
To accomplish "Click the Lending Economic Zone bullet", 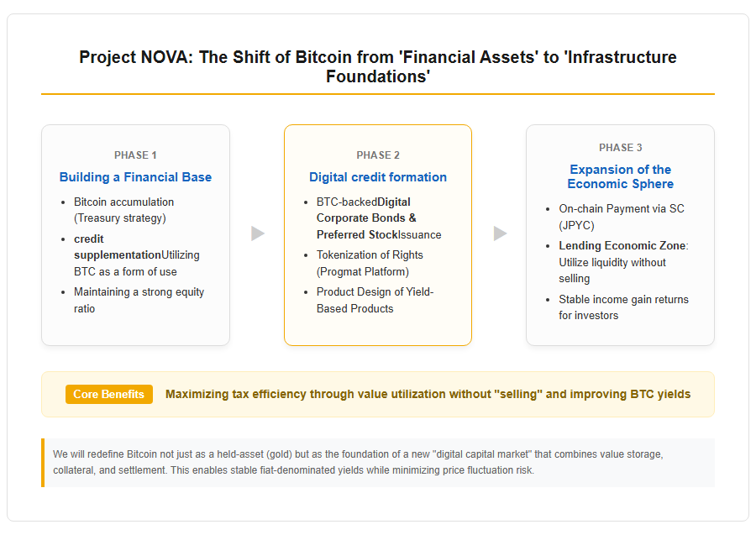I will click(x=624, y=262).
